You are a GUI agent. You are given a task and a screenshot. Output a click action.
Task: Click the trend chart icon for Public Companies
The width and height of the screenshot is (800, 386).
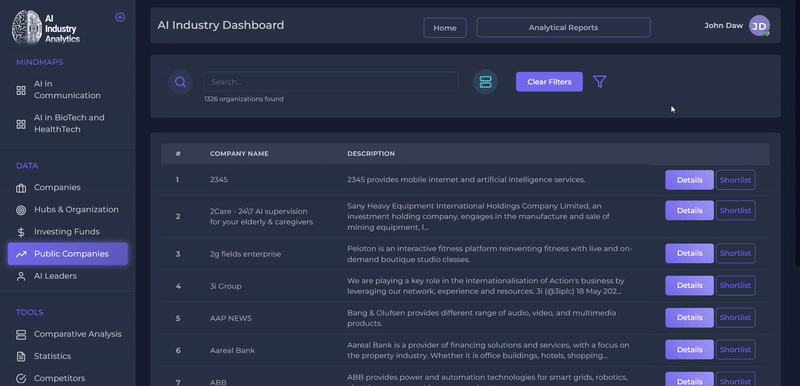pyautogui.click(x=21, y=254)
